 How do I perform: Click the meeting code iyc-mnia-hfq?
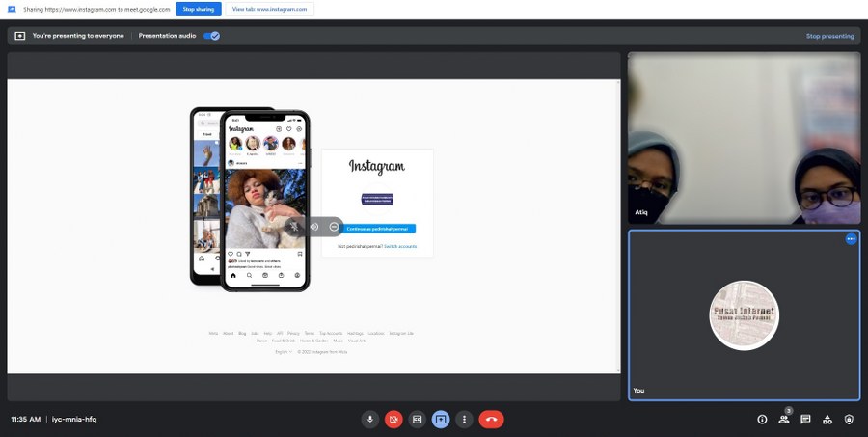coord(74,420)
